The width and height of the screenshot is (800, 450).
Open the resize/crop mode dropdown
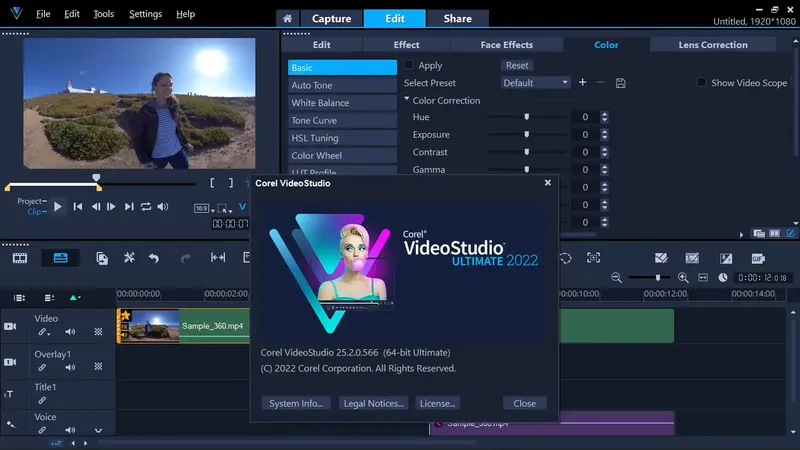(224, 208)
